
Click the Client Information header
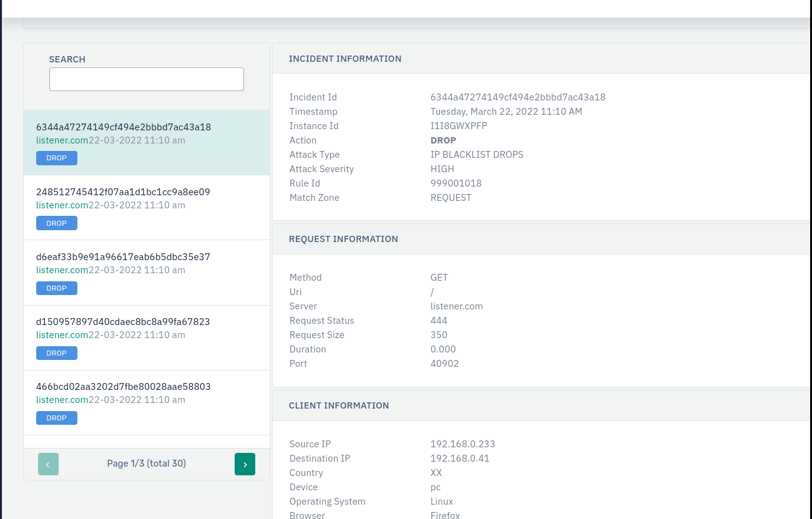click(339, 405)
